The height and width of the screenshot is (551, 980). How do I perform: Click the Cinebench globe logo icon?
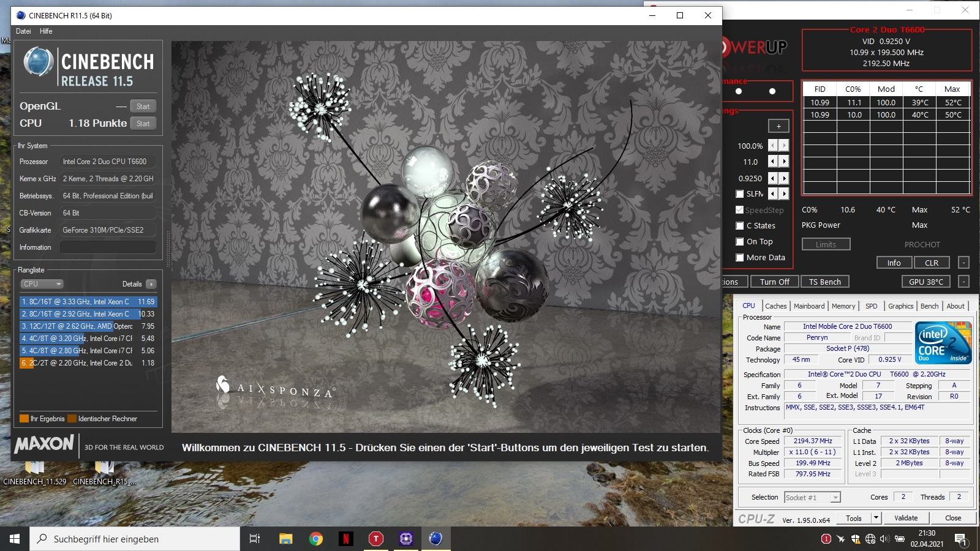tap(38, 62)
